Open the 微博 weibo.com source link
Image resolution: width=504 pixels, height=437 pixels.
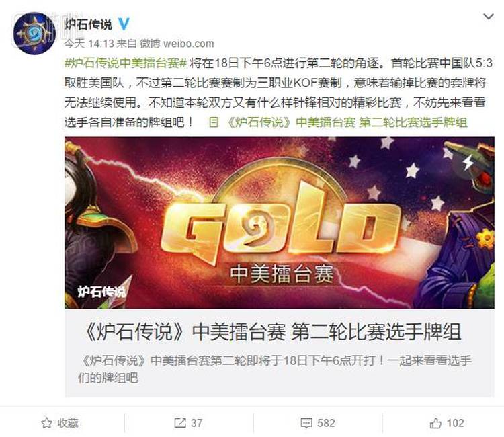click(177, 44)
